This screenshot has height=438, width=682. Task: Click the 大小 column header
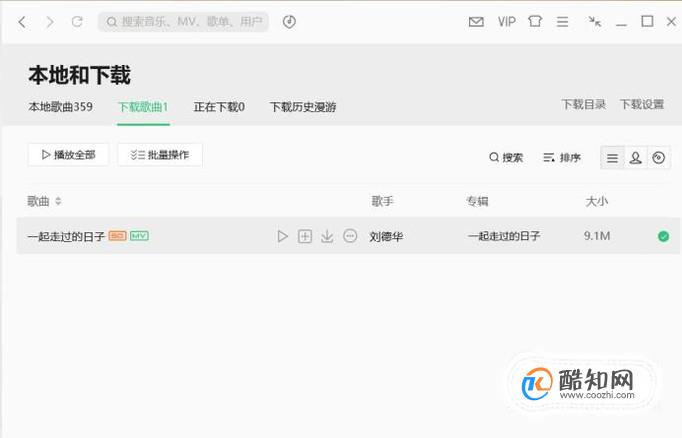597,201
